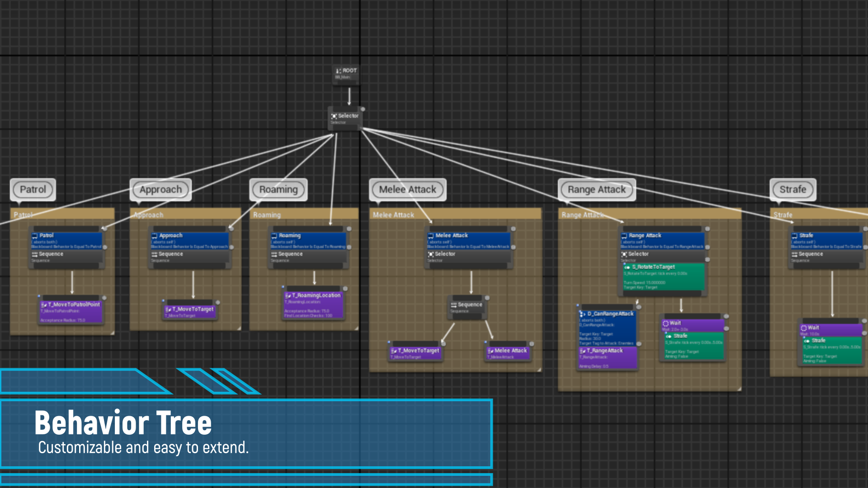Click the Patrol comment bubble
This screenshot has width=868, height=488.
pos(33,189)
